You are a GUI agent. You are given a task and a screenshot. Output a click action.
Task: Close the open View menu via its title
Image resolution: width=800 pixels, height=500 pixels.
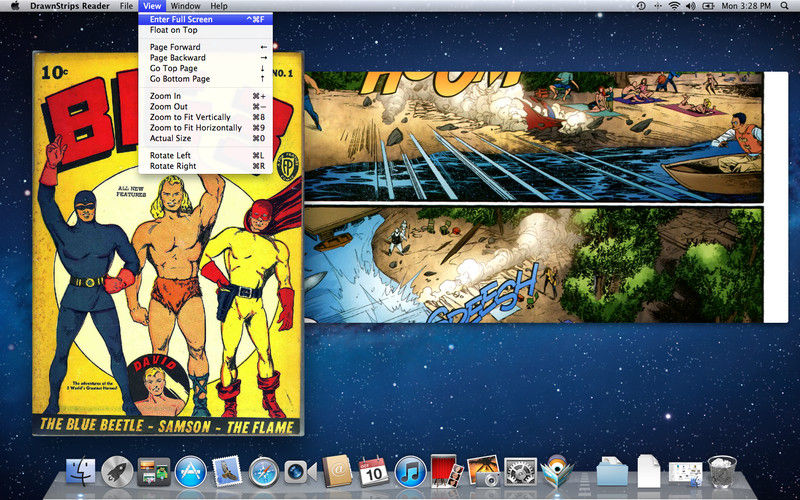[x=152, y=6]
